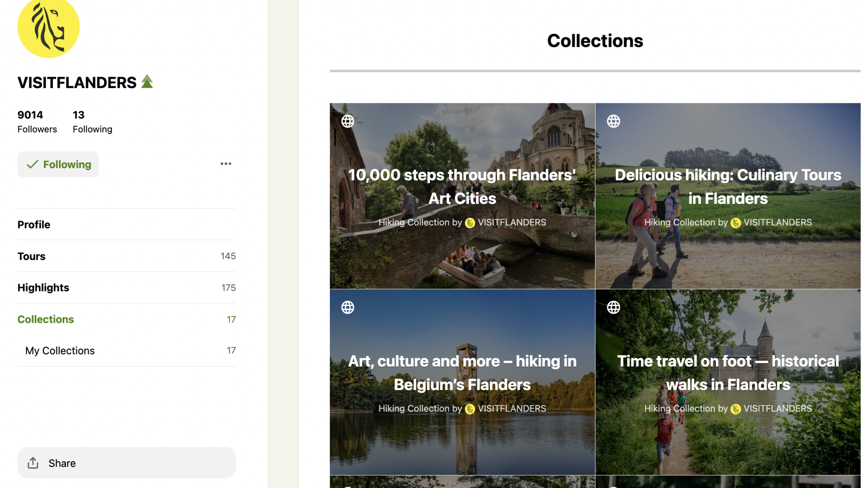View the 13 Following list
Viewport: 868px width, 488px height.
point(92,122)
